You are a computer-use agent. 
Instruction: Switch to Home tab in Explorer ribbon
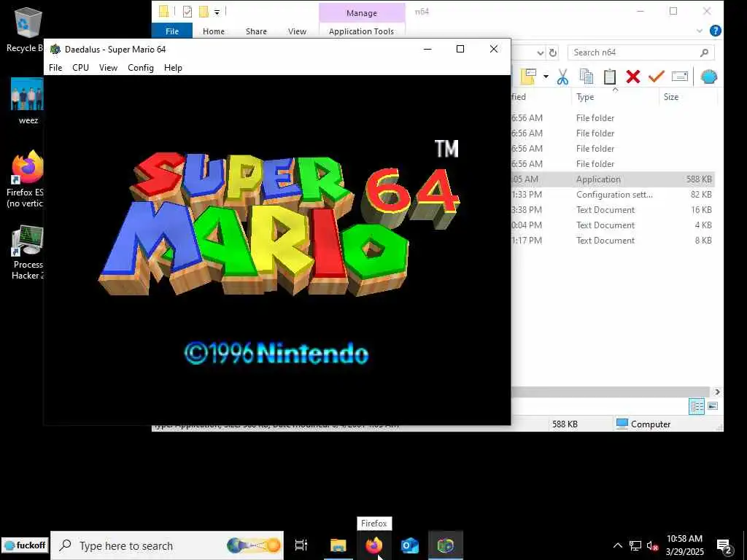click(214, 31)
